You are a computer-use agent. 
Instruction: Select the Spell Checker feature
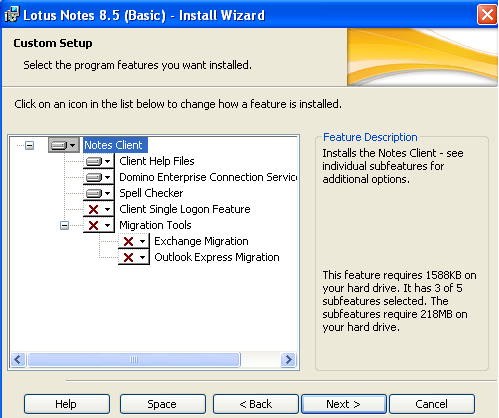point(151,193)
